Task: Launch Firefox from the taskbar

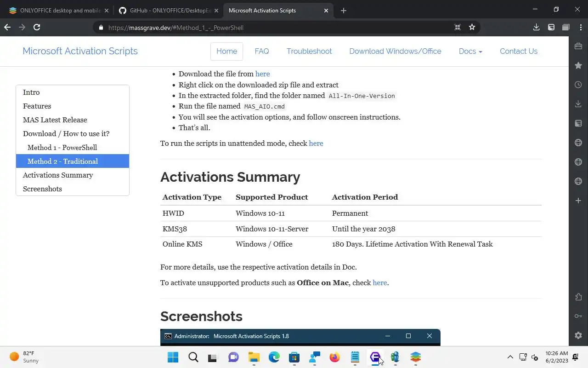Action: tap(334, 357)
